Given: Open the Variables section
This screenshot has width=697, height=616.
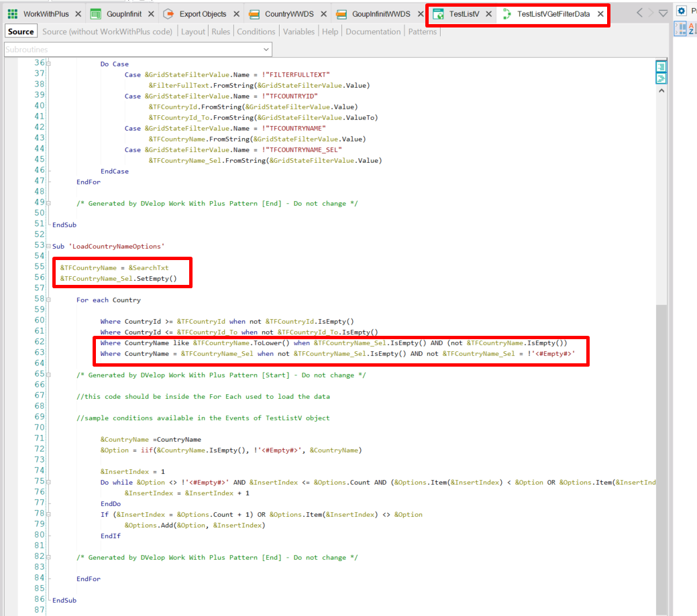Looking at the screenshot, I should point(299,32).
